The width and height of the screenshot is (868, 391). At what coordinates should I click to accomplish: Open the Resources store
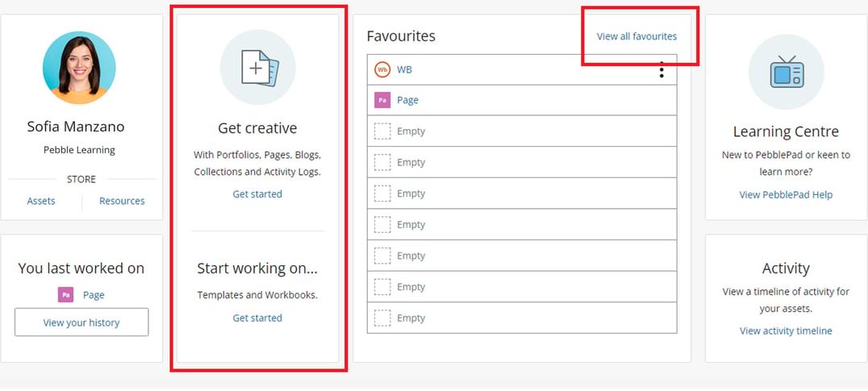[122, 201]
